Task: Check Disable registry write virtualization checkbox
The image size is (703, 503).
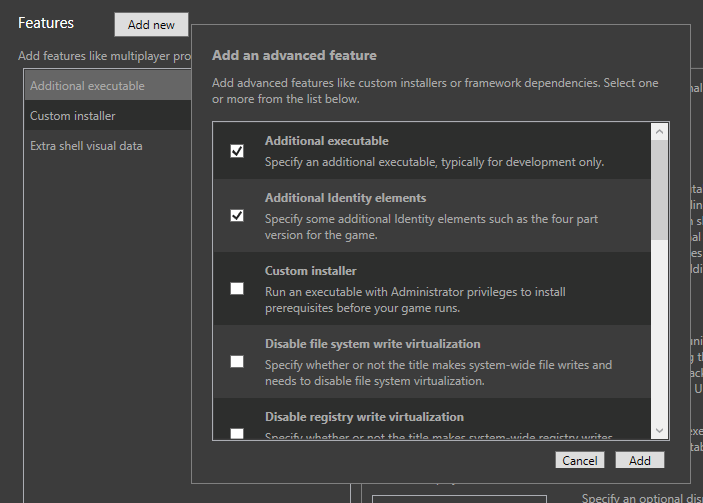Action: [237, 434]
